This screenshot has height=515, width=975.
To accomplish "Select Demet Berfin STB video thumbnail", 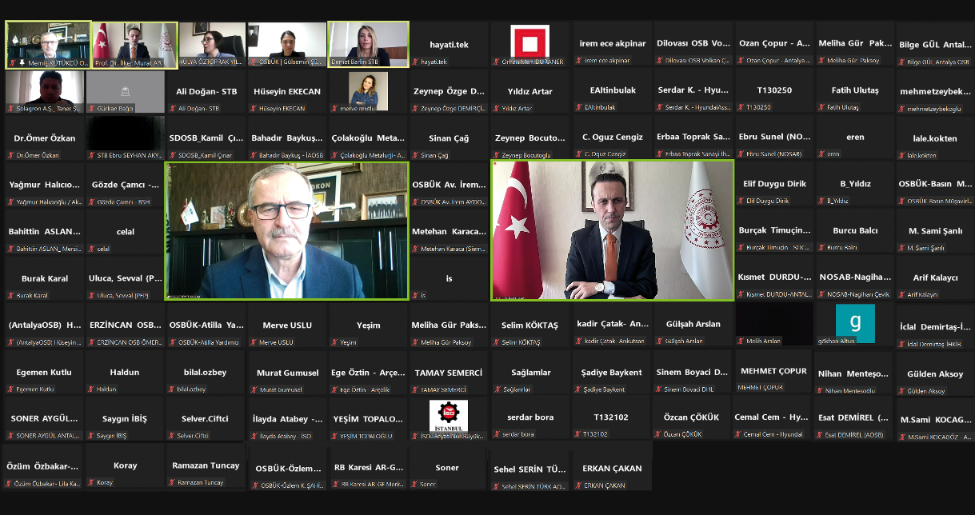I will [368, 44].
